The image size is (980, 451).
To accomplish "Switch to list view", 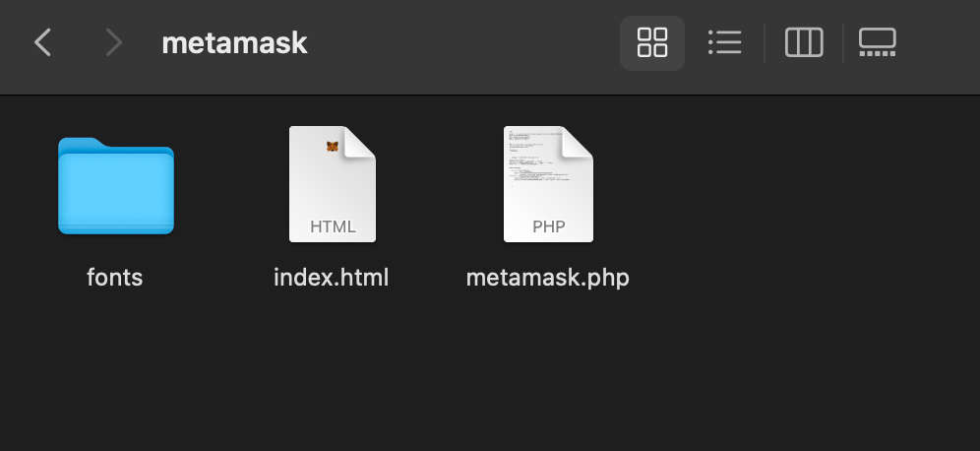I will (x=723, y=42).
